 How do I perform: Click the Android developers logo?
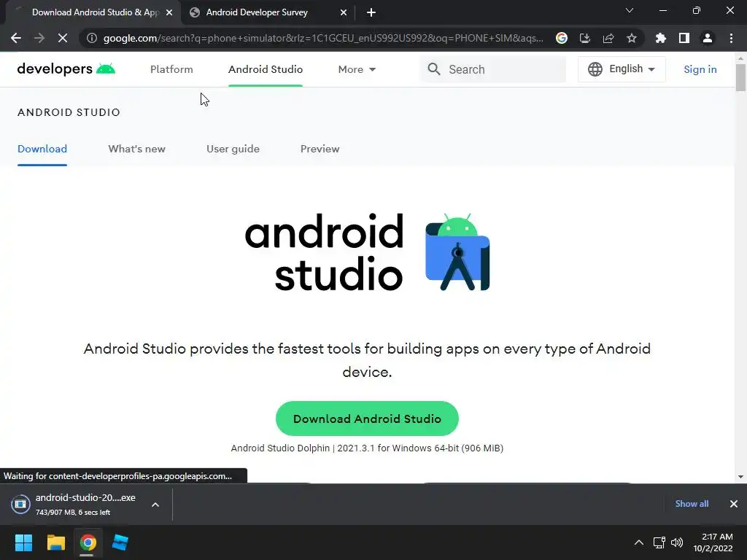(x=66, y=69)
